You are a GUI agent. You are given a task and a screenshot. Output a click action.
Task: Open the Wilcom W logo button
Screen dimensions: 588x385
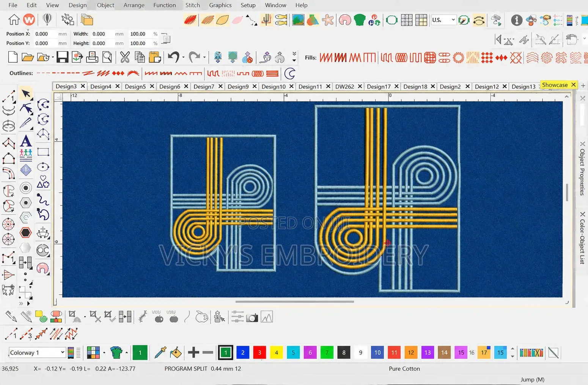coord(29,19)
